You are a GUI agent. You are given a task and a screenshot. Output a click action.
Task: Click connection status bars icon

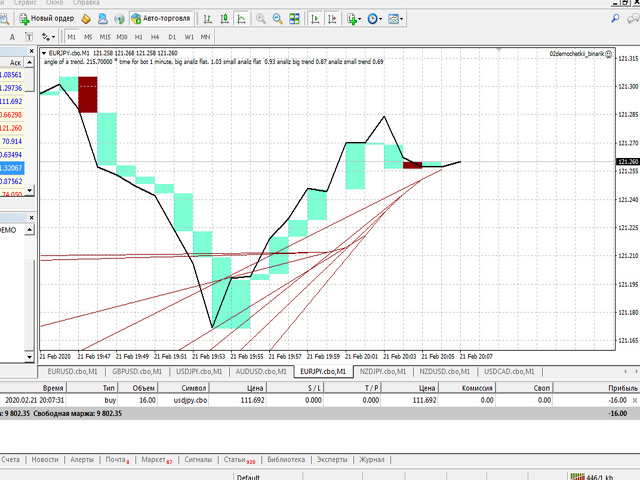[577, 476]
